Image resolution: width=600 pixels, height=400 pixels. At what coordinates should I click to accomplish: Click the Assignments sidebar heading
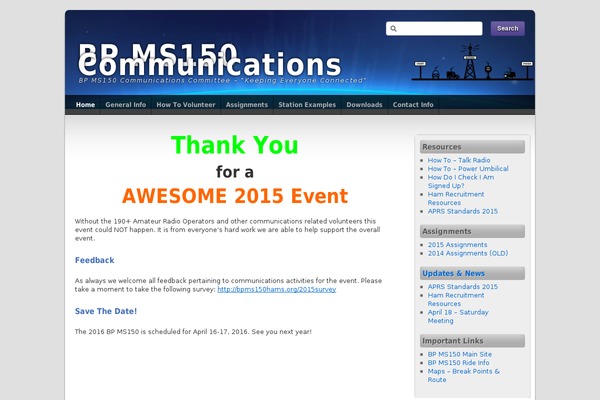click(472, 231)
